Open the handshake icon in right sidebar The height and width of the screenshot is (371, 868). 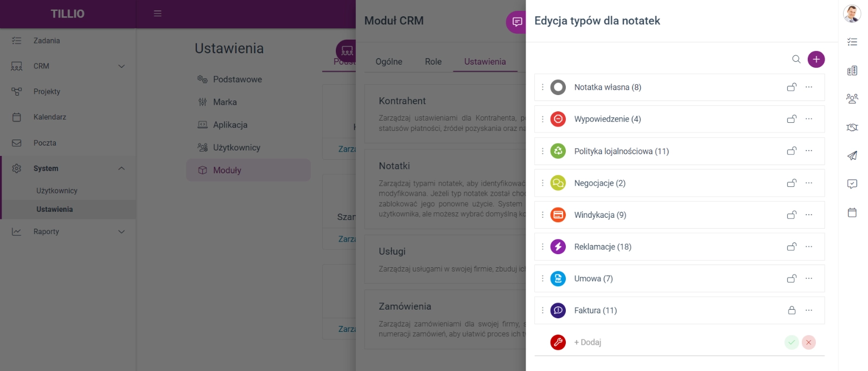852,127
